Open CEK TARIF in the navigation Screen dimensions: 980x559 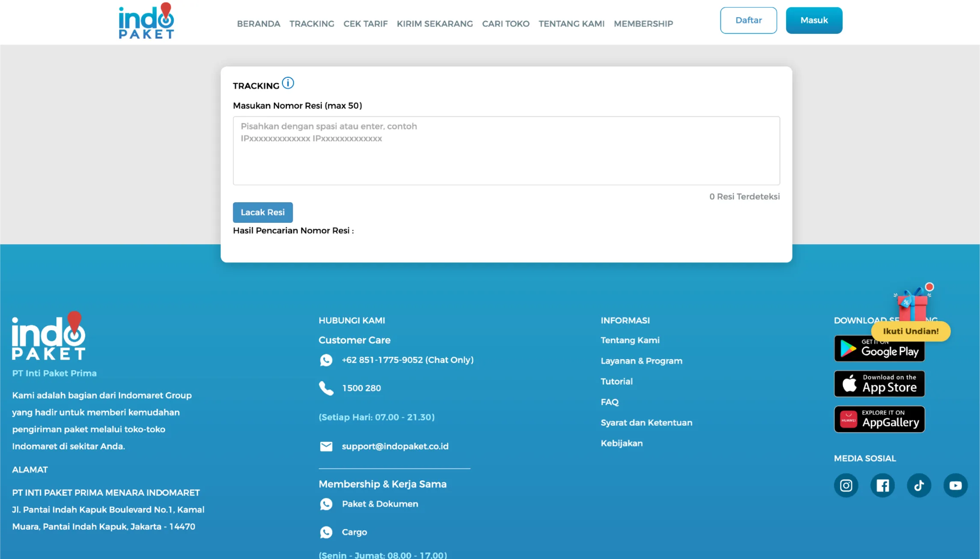point(365,24)
